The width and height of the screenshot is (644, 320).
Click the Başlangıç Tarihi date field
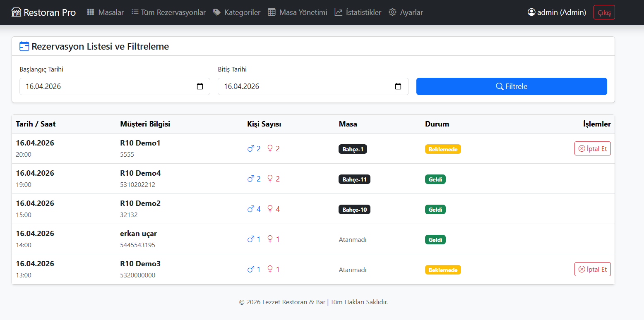pos(115,86)
